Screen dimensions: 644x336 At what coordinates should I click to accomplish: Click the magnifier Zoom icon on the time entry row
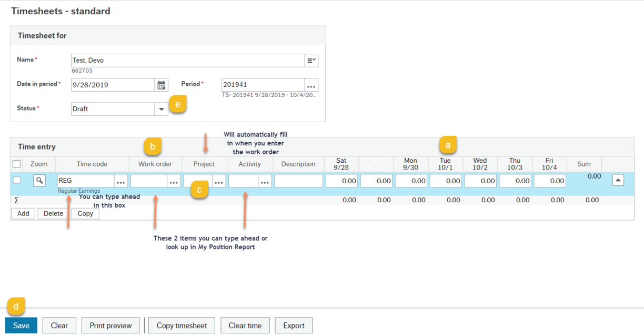point(38,180)
